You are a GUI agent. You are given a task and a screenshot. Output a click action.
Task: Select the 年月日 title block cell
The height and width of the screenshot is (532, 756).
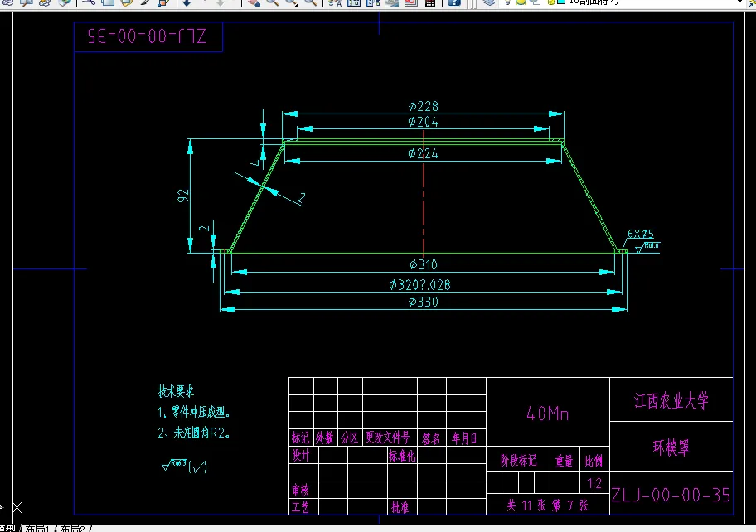tap(464, 438)
